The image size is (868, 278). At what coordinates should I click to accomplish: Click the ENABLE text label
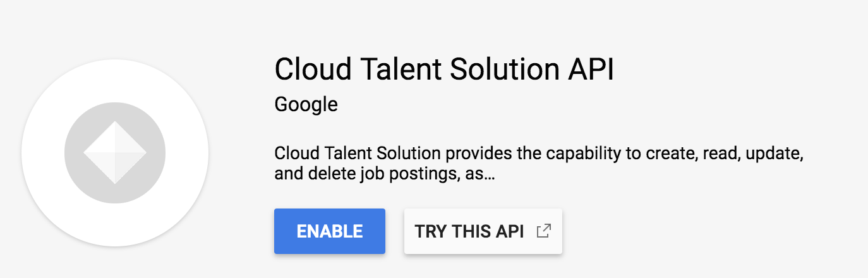click(329, 231)
